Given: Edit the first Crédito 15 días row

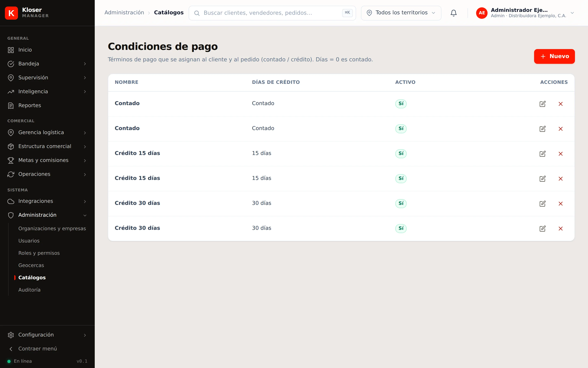Looking at the screenshot, I should [x=542, y=154].
